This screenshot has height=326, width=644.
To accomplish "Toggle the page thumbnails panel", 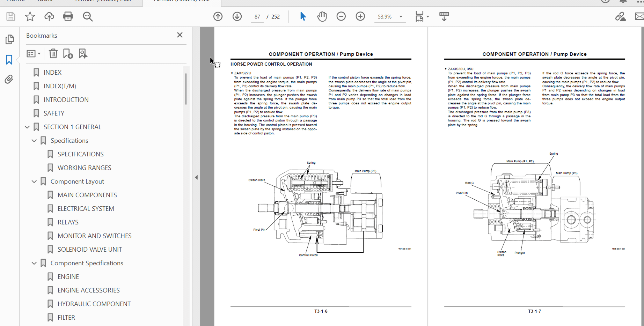I will point(9,39).
